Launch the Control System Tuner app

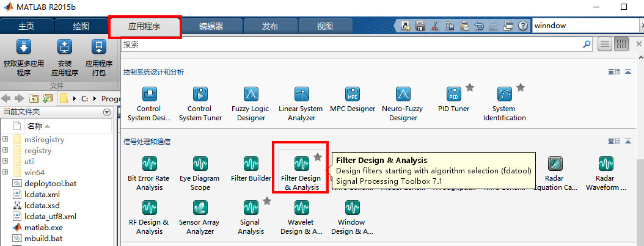click(x=200, y=104)
